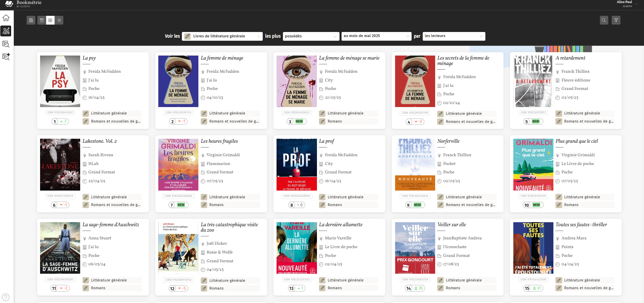Click the publisher icon beside Flammarion

pyautogui.click(x=203, y=164)
